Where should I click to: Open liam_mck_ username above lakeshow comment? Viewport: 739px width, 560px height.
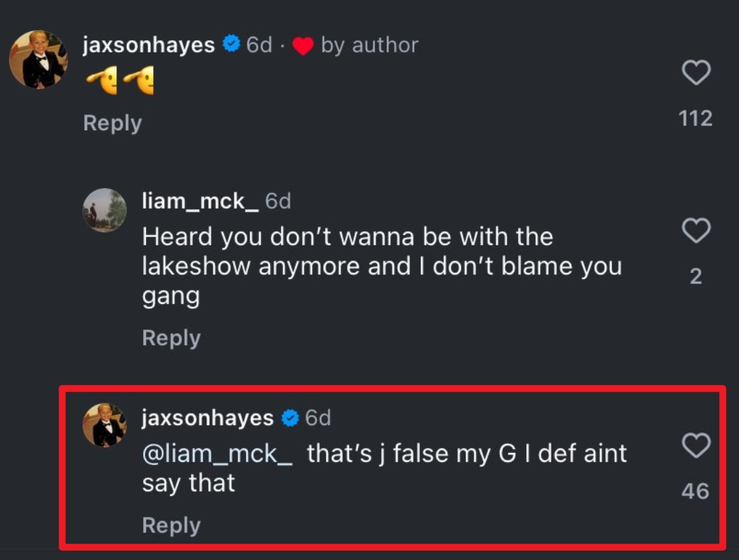[x=200, y=201]
